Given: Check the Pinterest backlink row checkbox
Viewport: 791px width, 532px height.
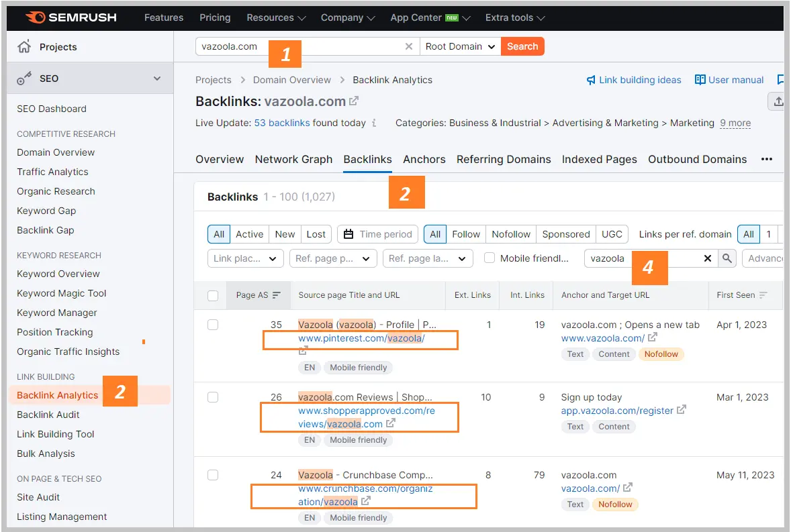Looking at the screenshot, I should click(213, 325).
